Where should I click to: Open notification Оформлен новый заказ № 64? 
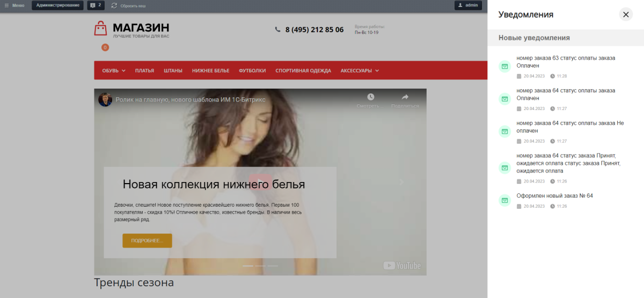coord(554,196)
